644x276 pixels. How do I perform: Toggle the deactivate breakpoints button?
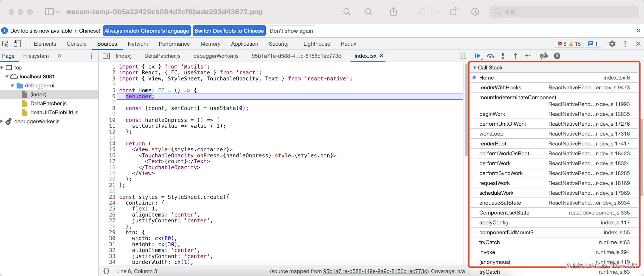[544, 56]
